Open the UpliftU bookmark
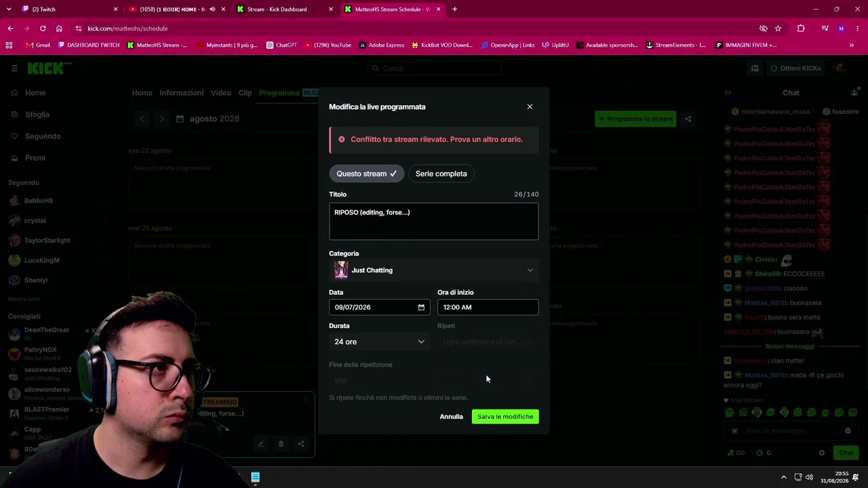868x488 pixels. pos(555,45)
